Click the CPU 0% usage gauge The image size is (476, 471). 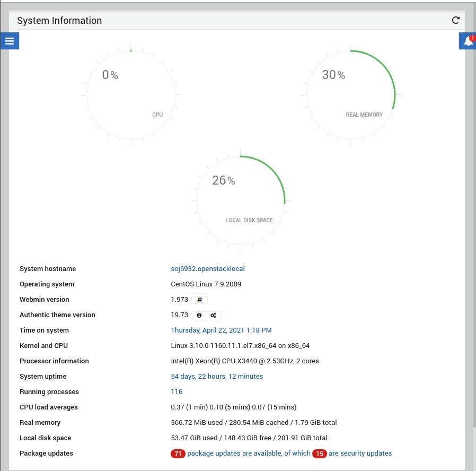[x=131, y=95]
